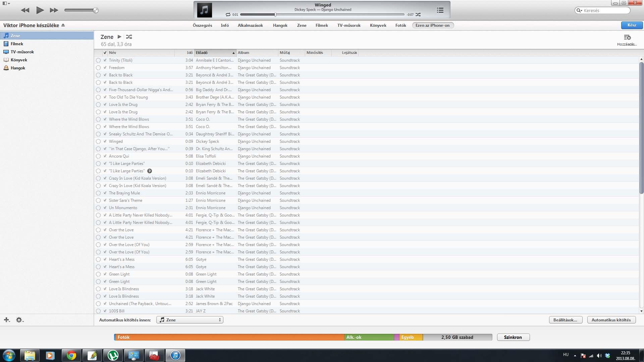Open Automatikus kitöltés innen Zene dropdown

tap(190, 320)
